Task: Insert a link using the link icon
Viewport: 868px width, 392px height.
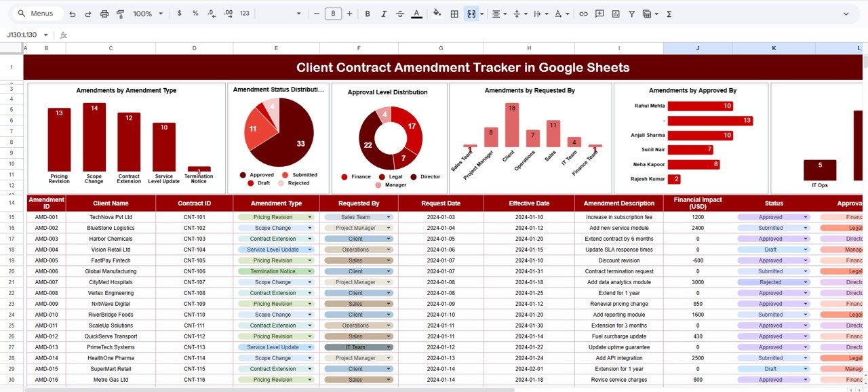Action: [x=583, y=13]
